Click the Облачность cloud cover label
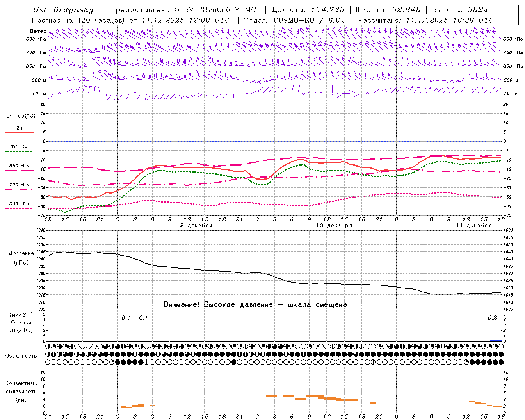The width and height of the screenshot is (525, 420). click(x=21, y=356)
